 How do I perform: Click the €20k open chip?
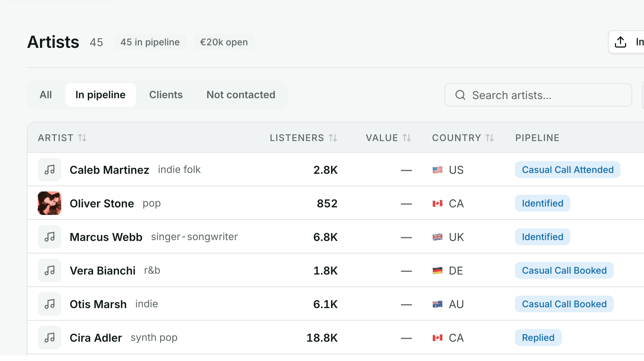224,42
